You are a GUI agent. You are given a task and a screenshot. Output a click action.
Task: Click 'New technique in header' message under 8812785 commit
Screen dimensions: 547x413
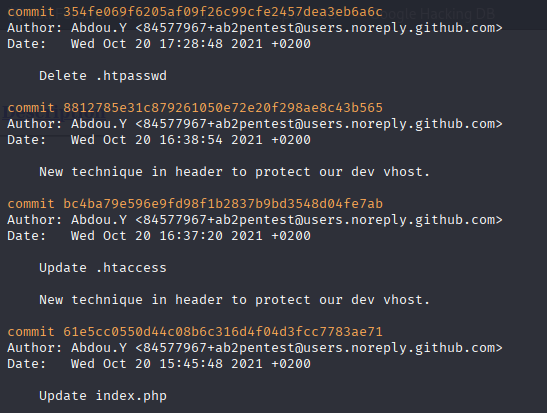[x=234, y=172]
